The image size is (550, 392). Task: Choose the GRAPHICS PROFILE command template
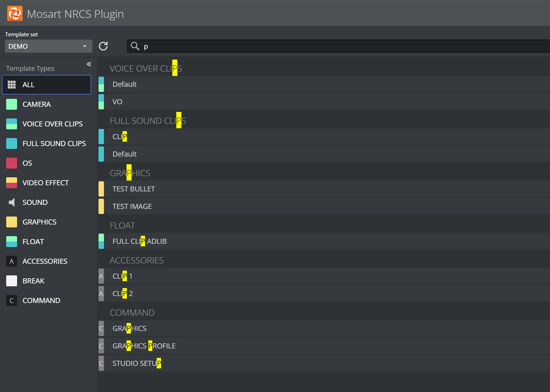click(x=144, y=346)
